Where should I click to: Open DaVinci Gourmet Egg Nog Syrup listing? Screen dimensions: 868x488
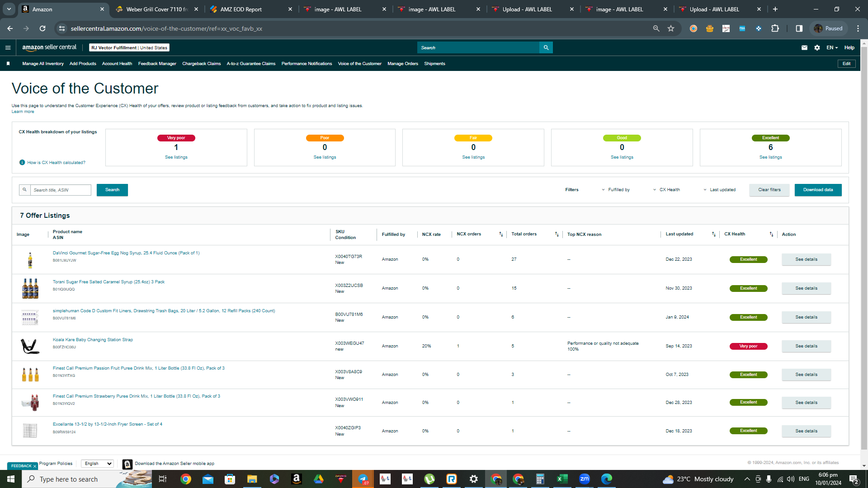click(x=126, y=253)
